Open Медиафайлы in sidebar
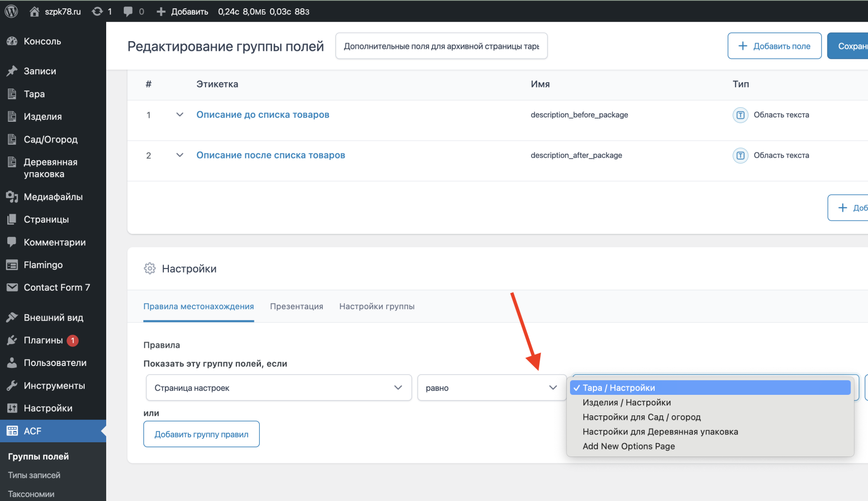The image size is (868, 501). 53,197
